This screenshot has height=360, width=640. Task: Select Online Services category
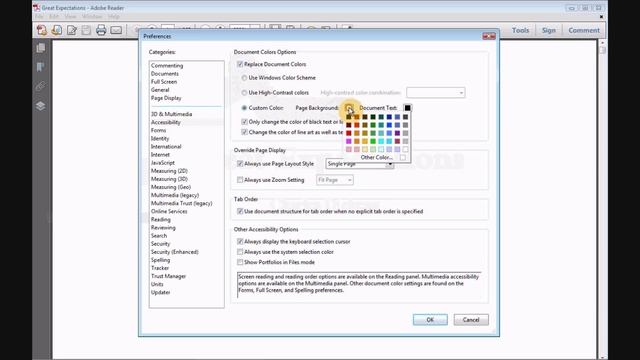169,211
